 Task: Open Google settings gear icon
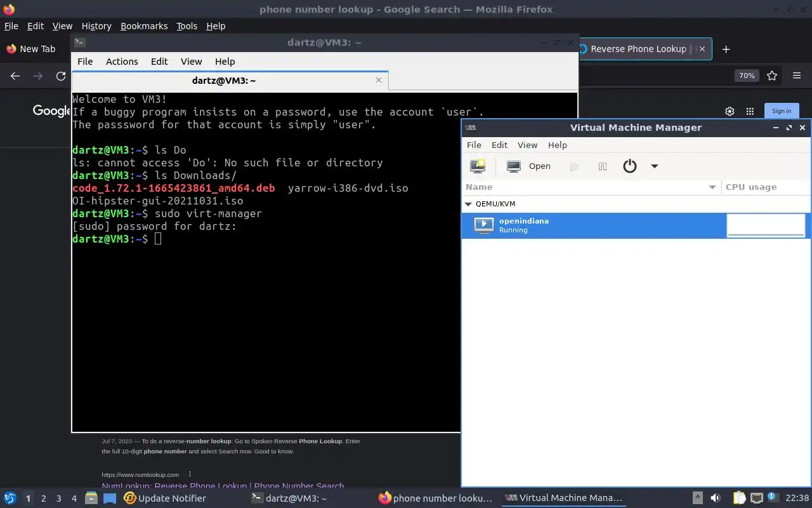[x=730, y=111]
